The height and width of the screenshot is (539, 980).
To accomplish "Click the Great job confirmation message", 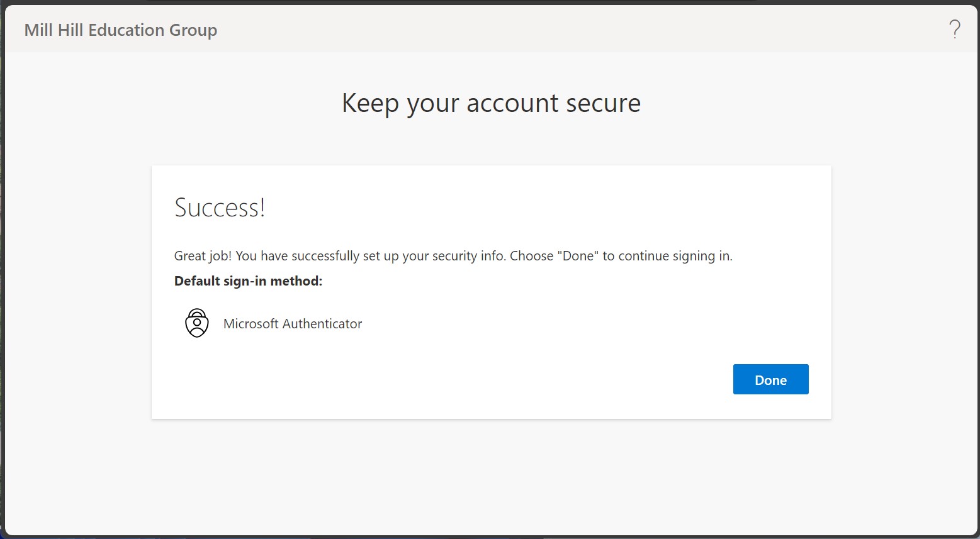I will [x=453, y=256].
